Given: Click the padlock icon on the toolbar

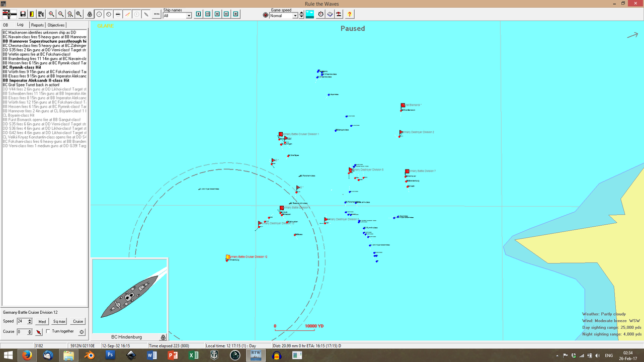Looking at the screenshot, I should (x=90, y=14).
